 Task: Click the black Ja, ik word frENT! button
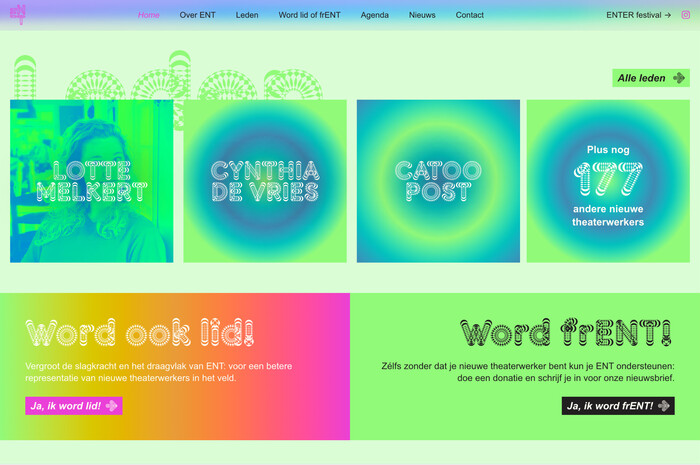pos(618,406)
